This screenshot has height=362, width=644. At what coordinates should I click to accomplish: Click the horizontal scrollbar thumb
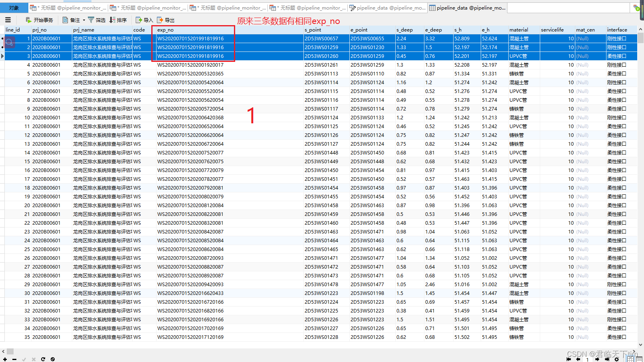click(10, 352)
